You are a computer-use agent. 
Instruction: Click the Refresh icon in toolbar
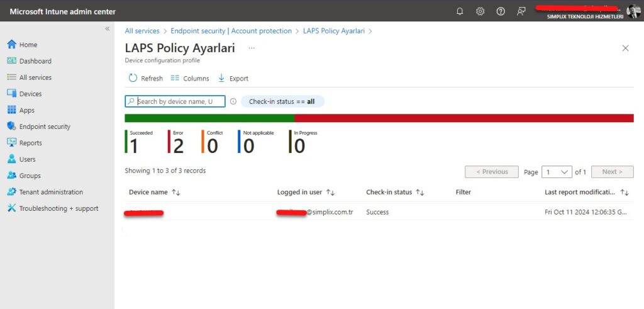(x=133, y=79)
